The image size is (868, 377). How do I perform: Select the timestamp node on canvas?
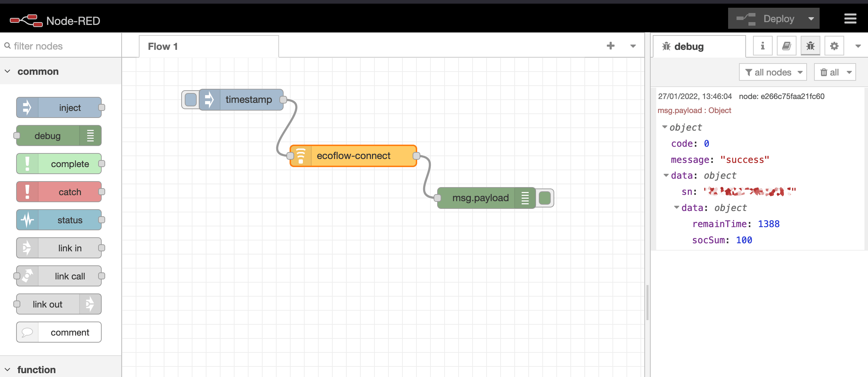241,100
